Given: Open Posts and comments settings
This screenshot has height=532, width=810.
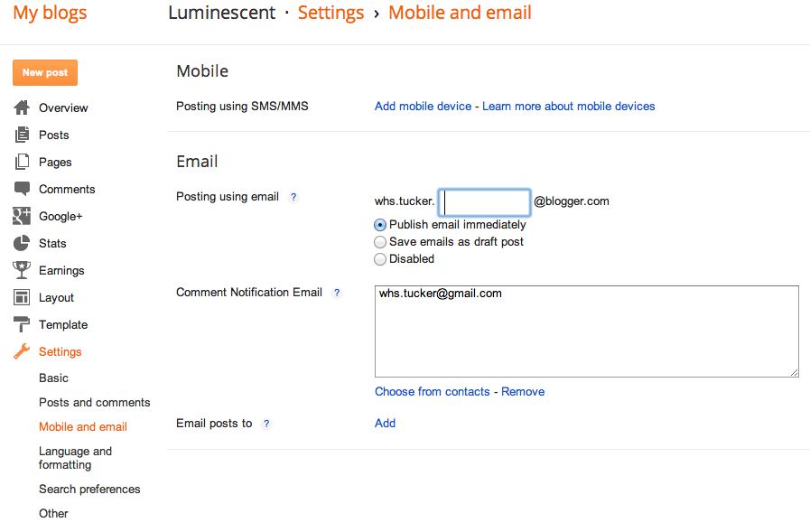Looking at the screenshot, I should [95, 402].
